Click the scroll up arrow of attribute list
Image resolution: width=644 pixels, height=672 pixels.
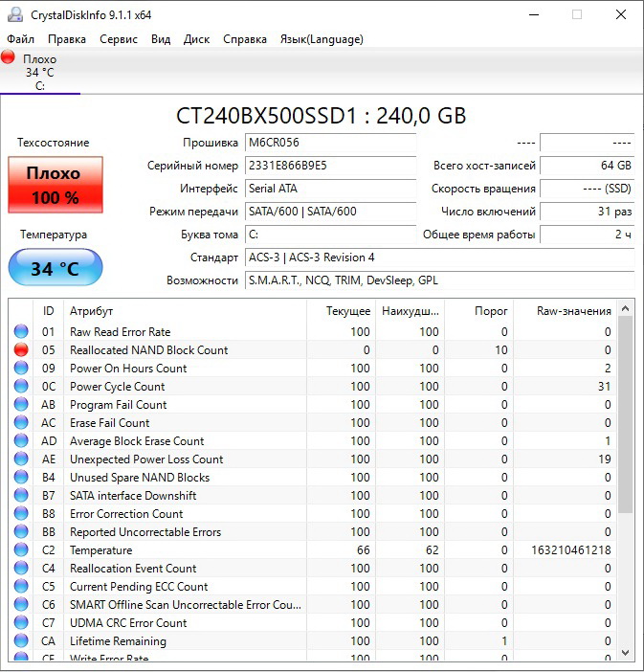[x=625, y=308]
